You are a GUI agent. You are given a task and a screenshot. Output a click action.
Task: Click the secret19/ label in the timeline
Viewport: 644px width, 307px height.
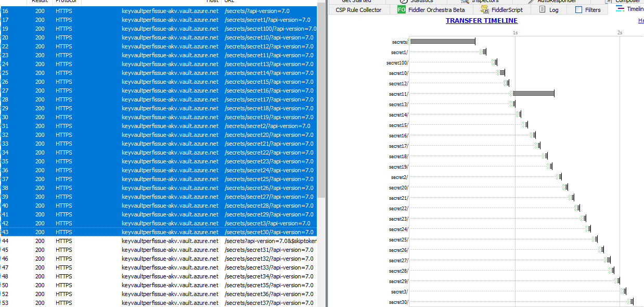[399, 167]
